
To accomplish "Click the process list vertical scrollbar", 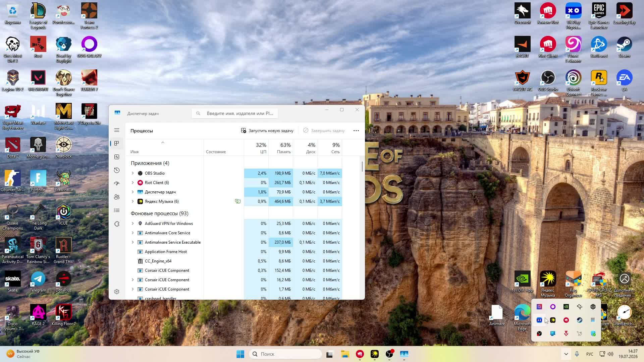I will click(362, 167).
